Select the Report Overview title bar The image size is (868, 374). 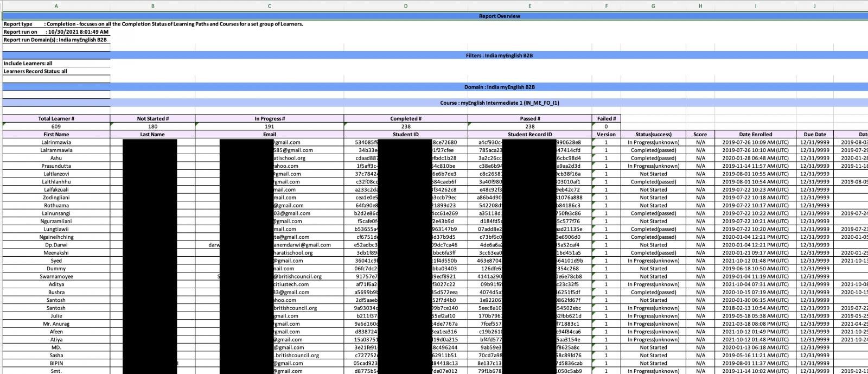coord(499,16)
